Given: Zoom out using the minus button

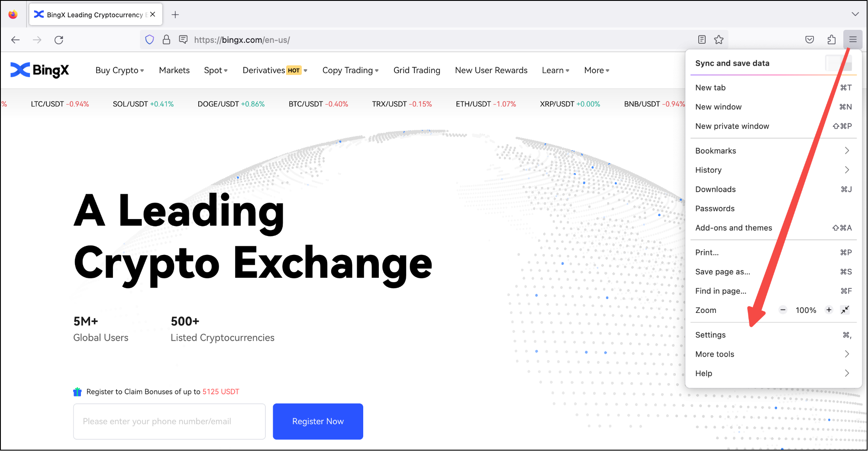Looking at the screenshot, I should coord(783,310).
